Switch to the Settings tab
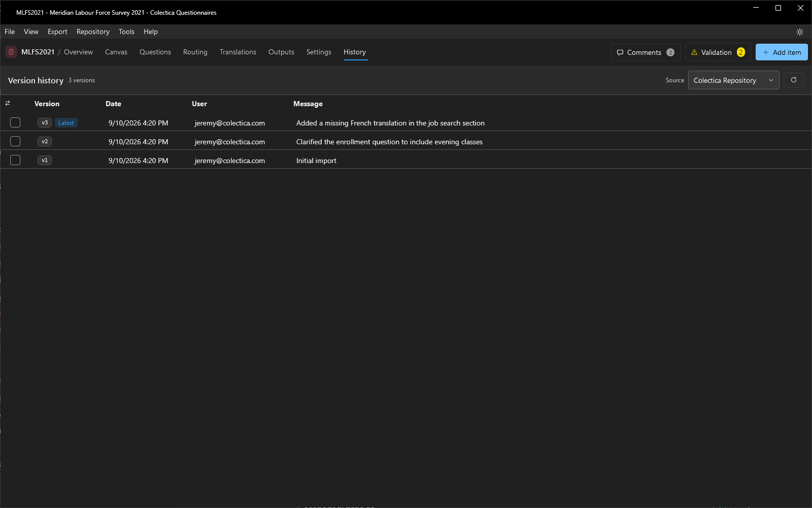The width and height of the screenshot is (812, 508). tap(319, 52)
